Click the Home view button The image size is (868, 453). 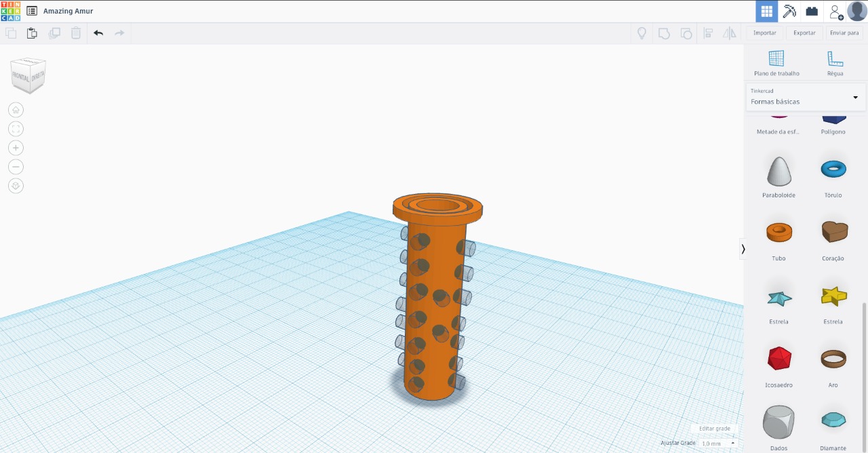click(x=16, y=110)
